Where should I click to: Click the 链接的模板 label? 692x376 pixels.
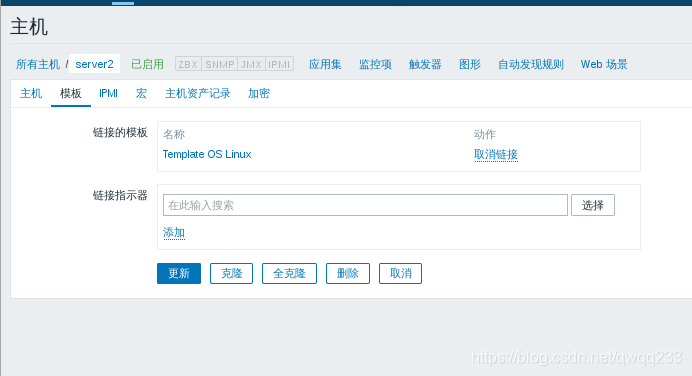[120, 132]
